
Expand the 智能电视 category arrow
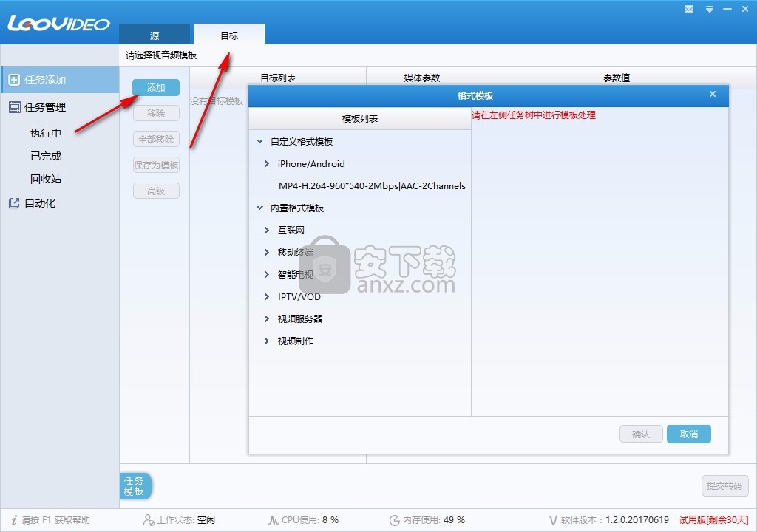pyautogui.click(x=267, y=275)
